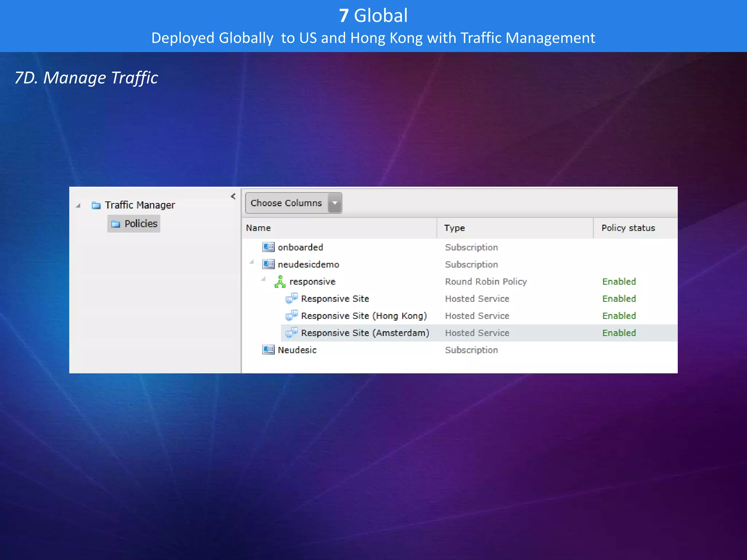Select the Policies tree item
Screen dimensions: 747x560
[141, 224]
